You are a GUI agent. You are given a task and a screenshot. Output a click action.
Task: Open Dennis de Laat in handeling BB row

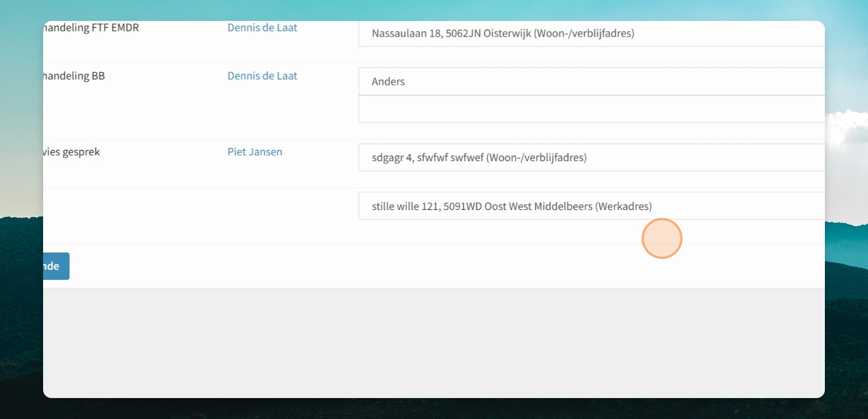[262, 76]
